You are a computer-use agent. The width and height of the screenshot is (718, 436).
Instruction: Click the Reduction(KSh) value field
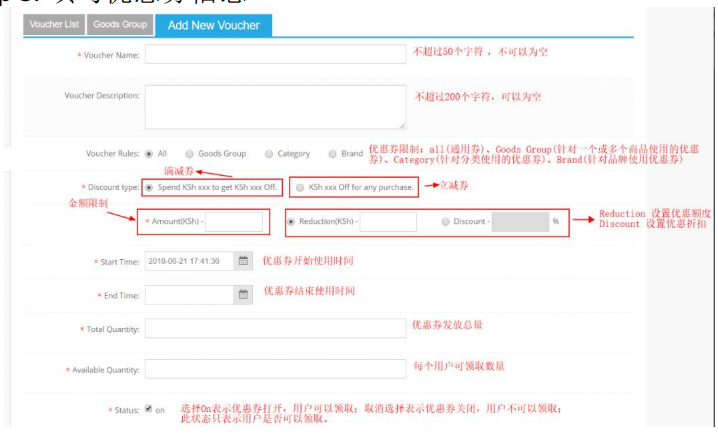(x=388, y=222)
